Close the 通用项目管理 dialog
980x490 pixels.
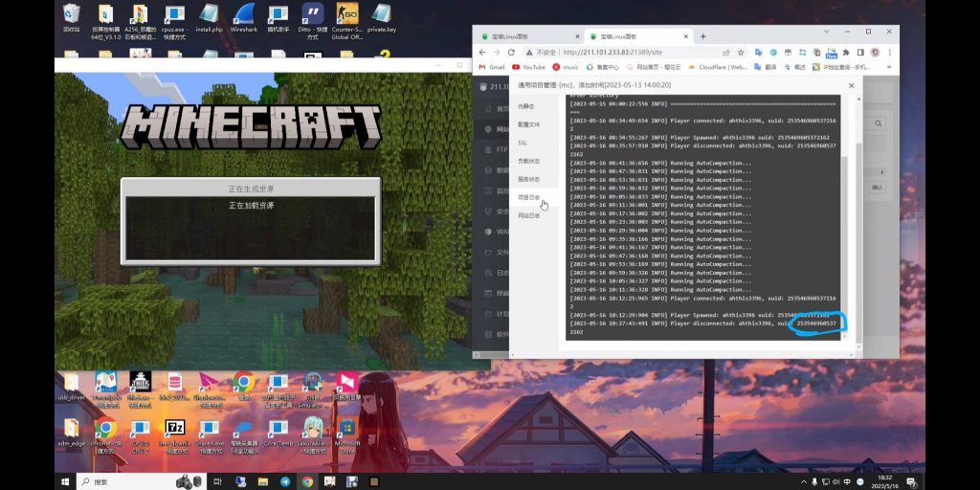pos(851,85)
